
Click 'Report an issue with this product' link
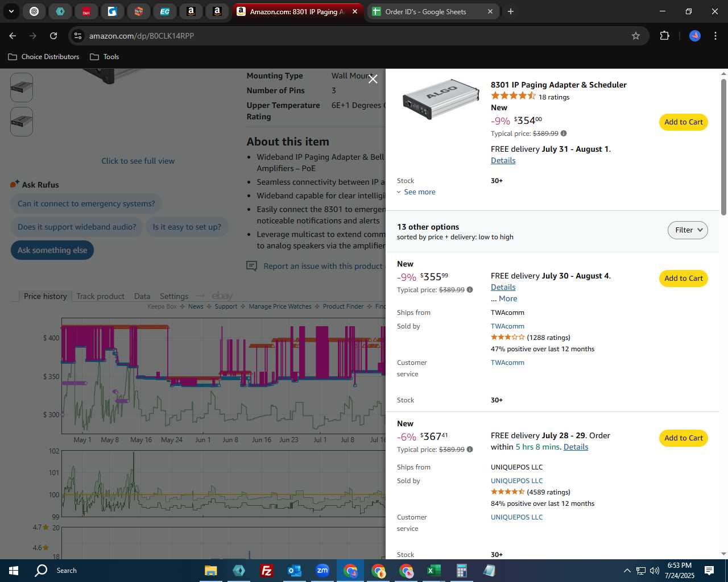[322, 266]
